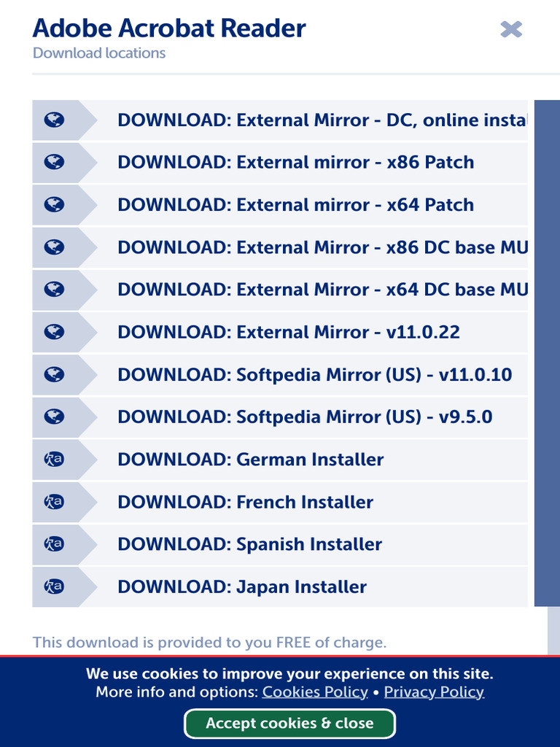
Task: Click 'This download is provided to you FREE' text
Action: click(209, 643)
